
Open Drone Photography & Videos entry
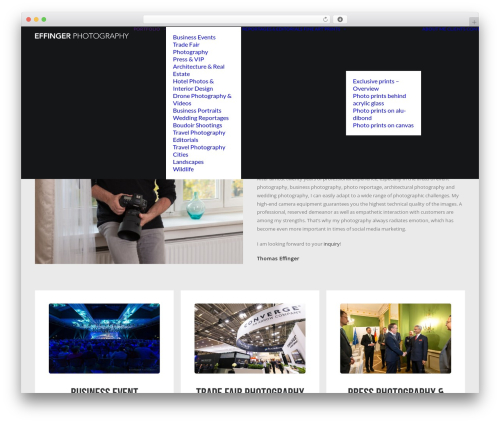[202, 100]
